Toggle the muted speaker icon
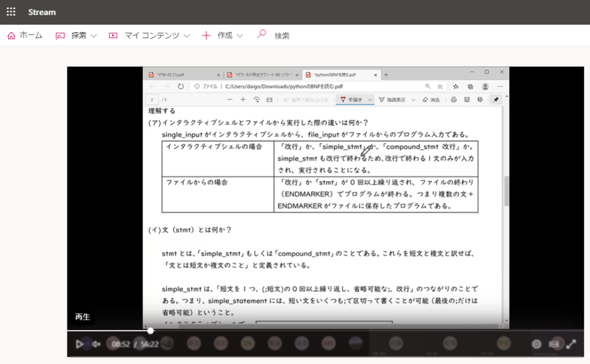The width and height of the screenshot is (590, 364). coord(97,344)
